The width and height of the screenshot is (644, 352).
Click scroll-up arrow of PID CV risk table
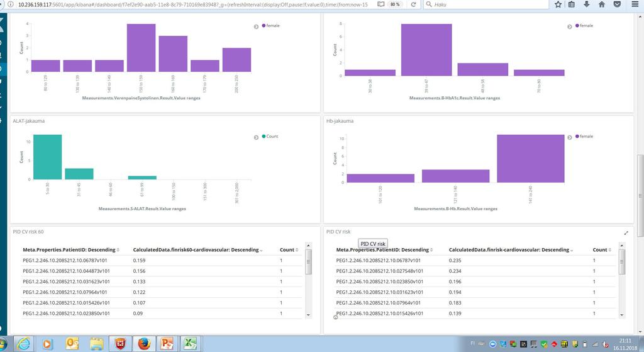click(x=622, y=246)
